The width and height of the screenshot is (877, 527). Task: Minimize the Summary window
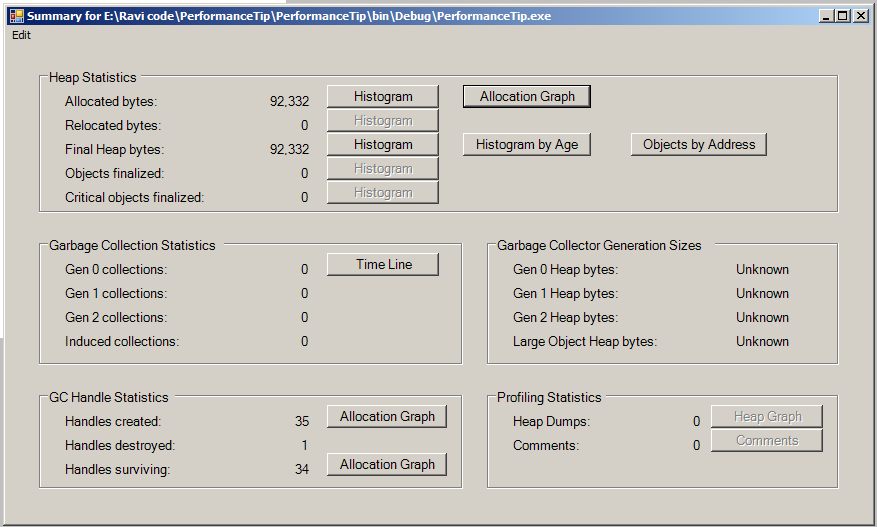pyautogui.click(x=826, y=16)
